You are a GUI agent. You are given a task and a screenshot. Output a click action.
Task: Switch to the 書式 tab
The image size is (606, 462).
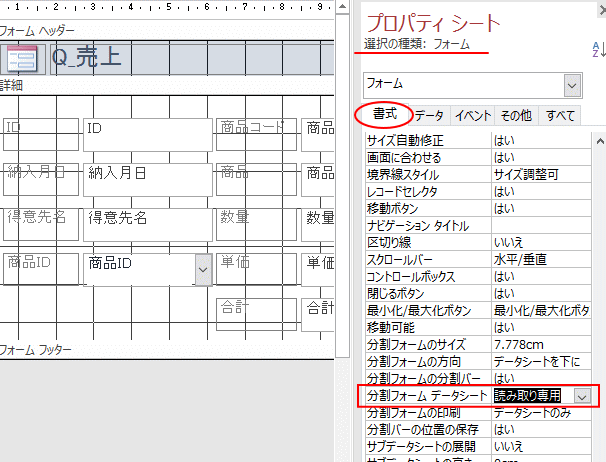click(384, 114)
